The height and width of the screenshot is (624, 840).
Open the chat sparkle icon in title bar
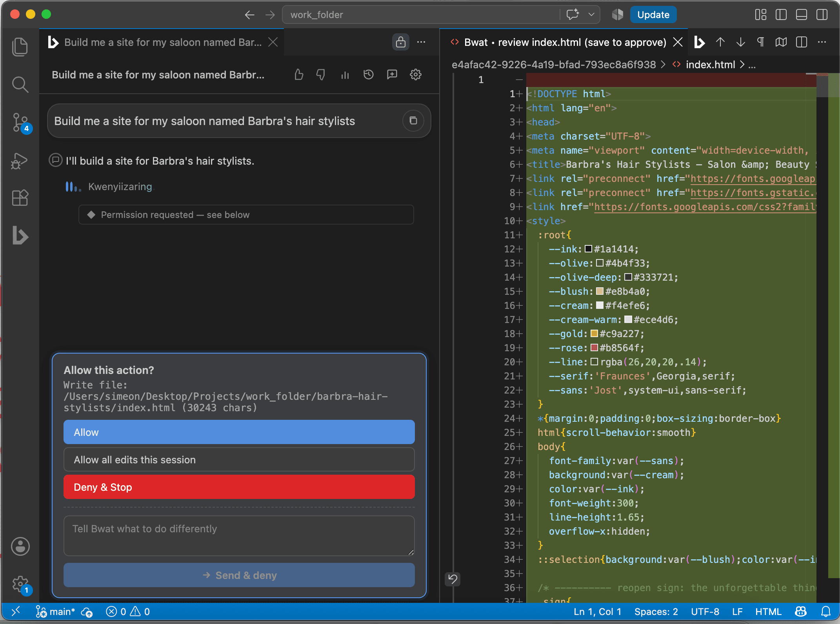coord(573,15)
